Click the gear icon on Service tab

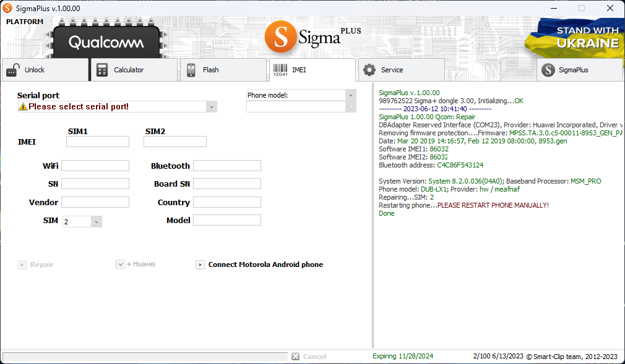click(x=369, y=70)
